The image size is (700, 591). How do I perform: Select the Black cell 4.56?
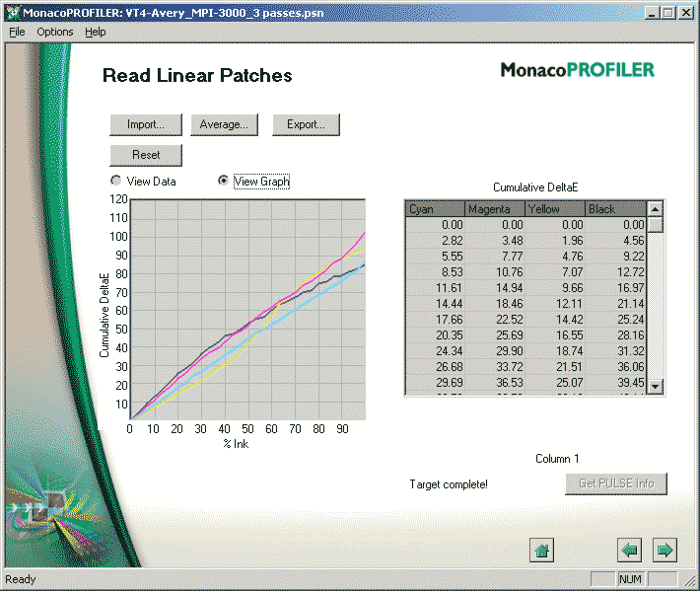tap(615, 241)
